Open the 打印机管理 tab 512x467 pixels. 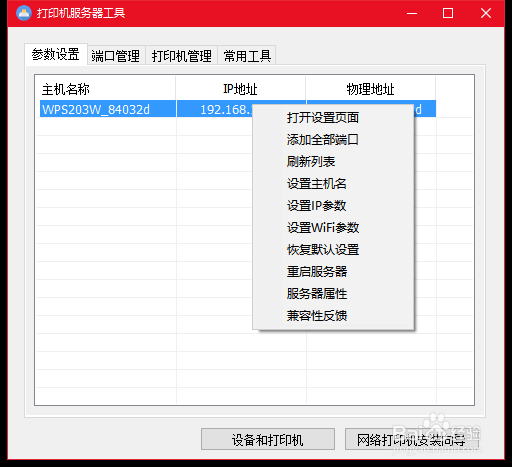tap(182, 55)
